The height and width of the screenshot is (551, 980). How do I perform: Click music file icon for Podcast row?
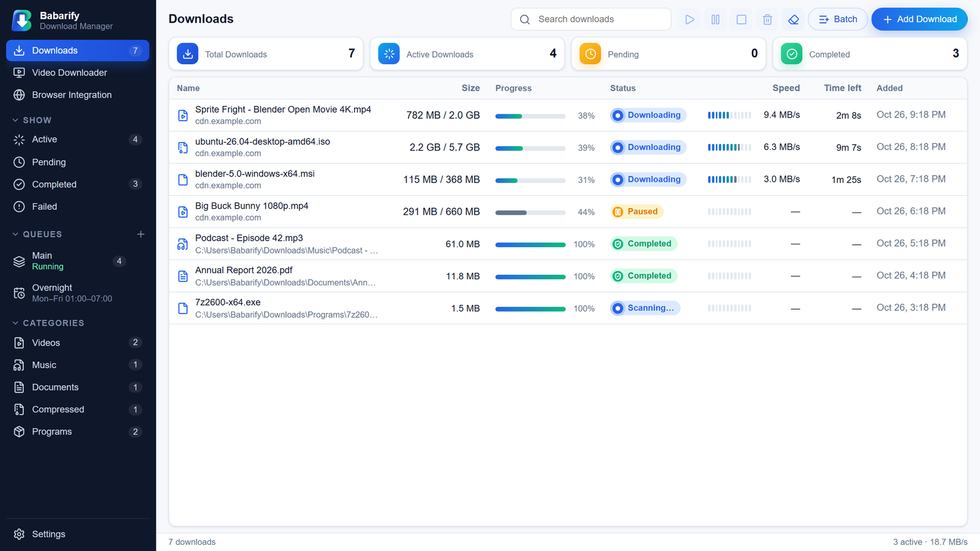(183, 244)
